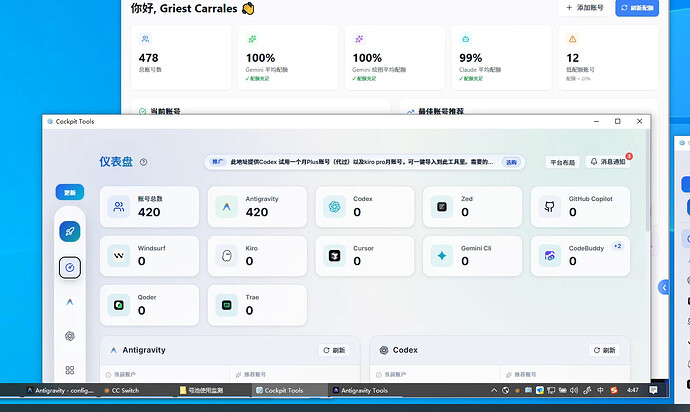Viewport: 690px width, 412px height.
Task: Open the Gemini Cli account card
Action: point(473,256)
